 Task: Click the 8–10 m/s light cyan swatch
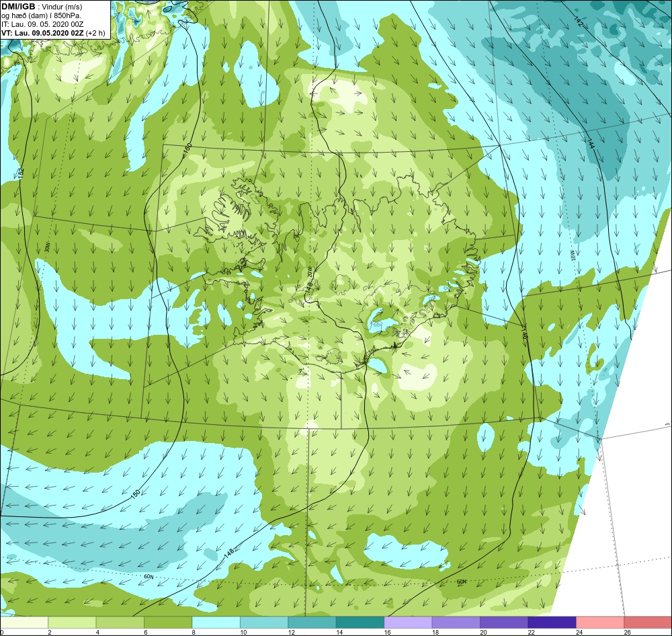(x=216, y=623)
